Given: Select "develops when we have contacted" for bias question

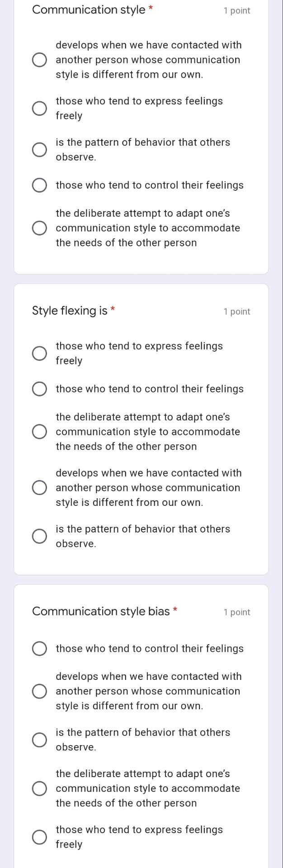Looking at the screenshot, I should (x=40, y=691).
